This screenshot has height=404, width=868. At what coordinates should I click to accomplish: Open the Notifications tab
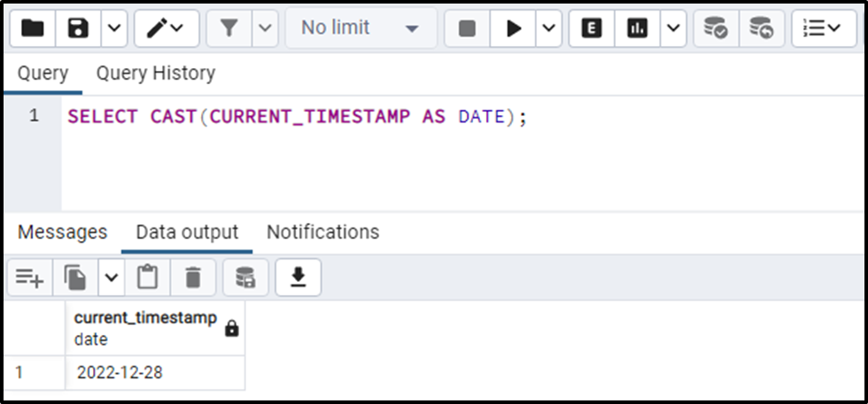click(x=322, y=232)
